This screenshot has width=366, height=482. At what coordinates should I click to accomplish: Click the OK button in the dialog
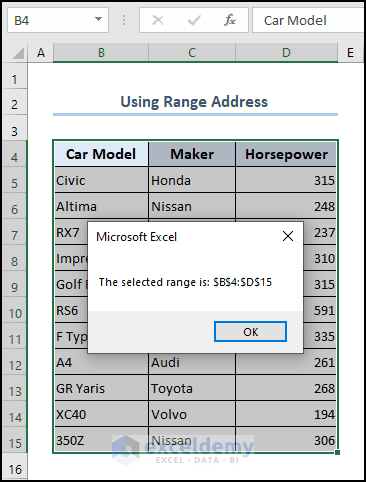[x=250, y=332]
